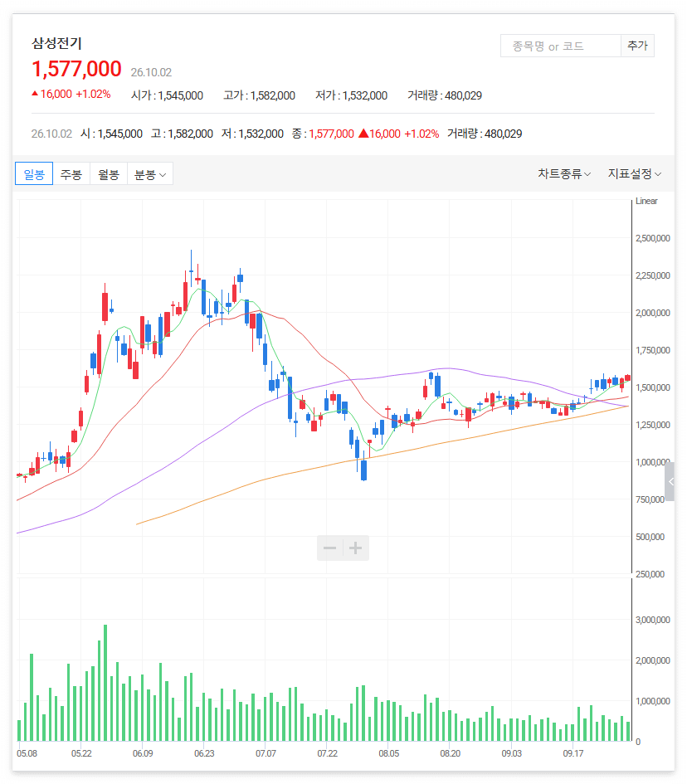Click the 고가 : 1,582,000 high price

coord(260,95)
